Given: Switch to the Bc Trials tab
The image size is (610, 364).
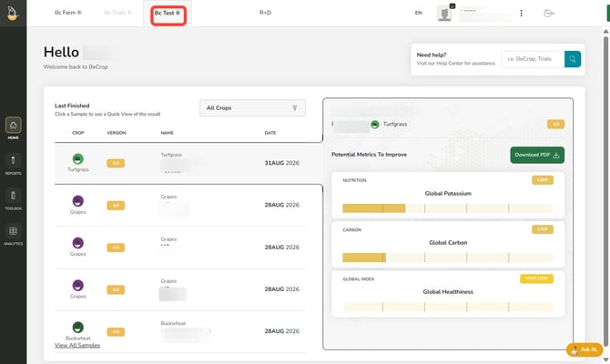Looking at the screenshot, I should point(117,13).
